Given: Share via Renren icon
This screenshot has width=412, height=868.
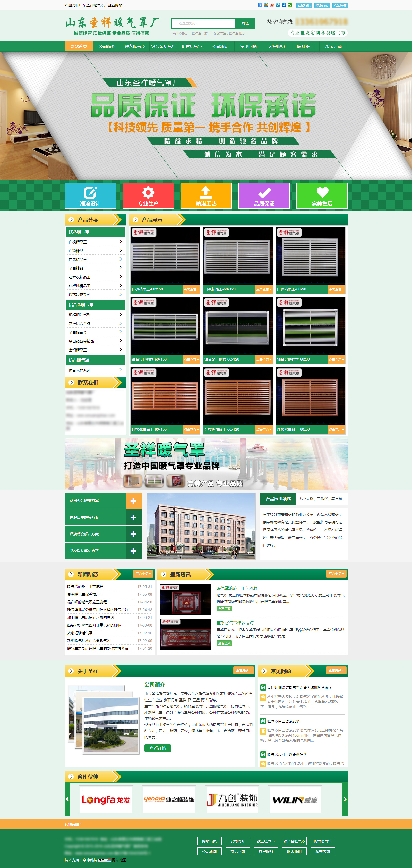Looking at the screenshot, I should click(284, 5).
